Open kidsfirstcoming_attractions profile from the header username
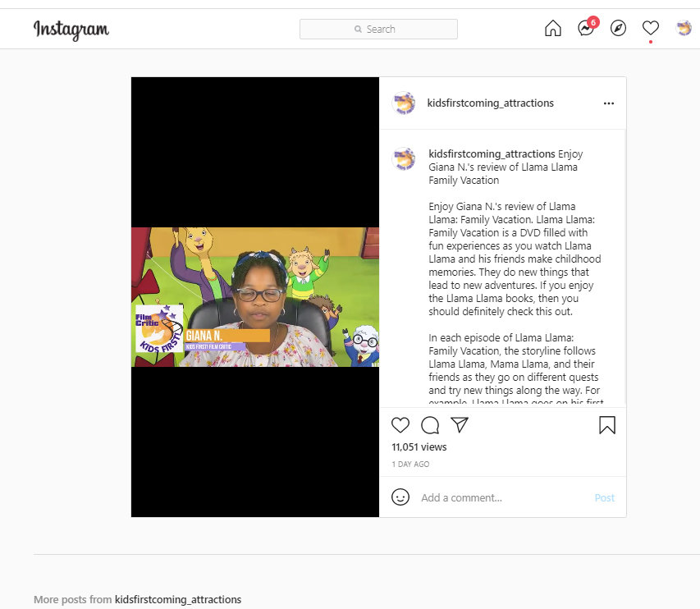 click(x=490, y=103)
